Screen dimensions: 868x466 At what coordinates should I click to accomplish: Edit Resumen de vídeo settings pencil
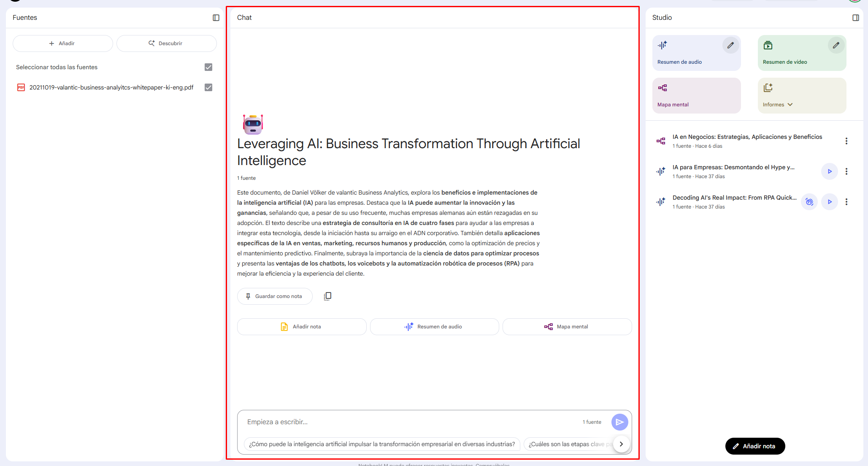pos(836,45)
